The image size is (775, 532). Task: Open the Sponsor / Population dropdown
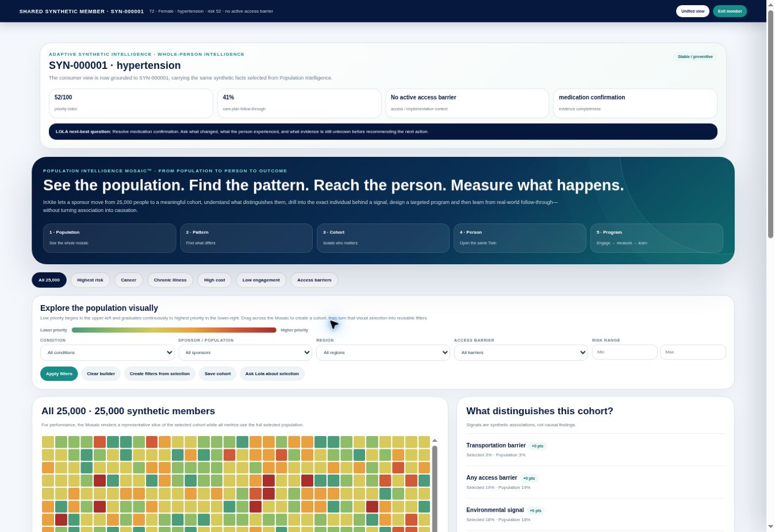245,352
